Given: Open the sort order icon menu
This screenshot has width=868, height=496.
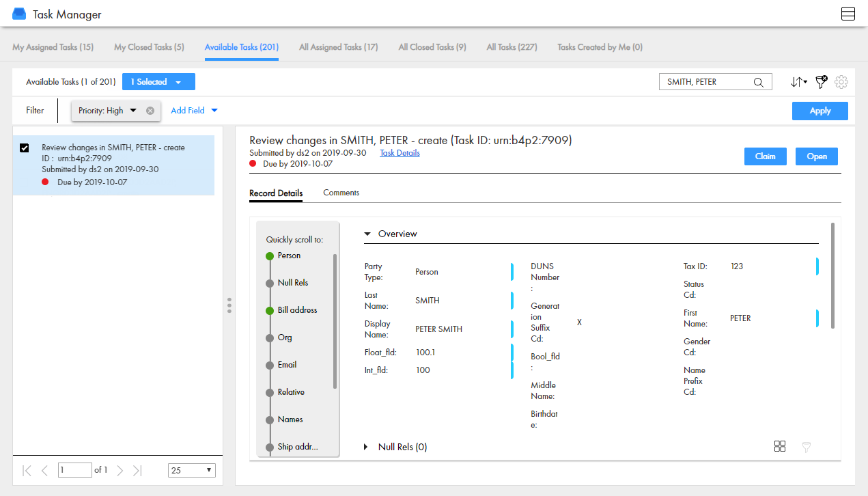Looking at the screenshot, I should click(x=798, y=82).
